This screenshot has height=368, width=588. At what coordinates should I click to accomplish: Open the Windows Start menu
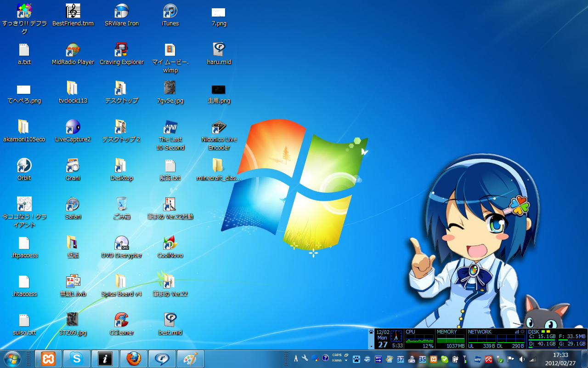coord(12,358)
